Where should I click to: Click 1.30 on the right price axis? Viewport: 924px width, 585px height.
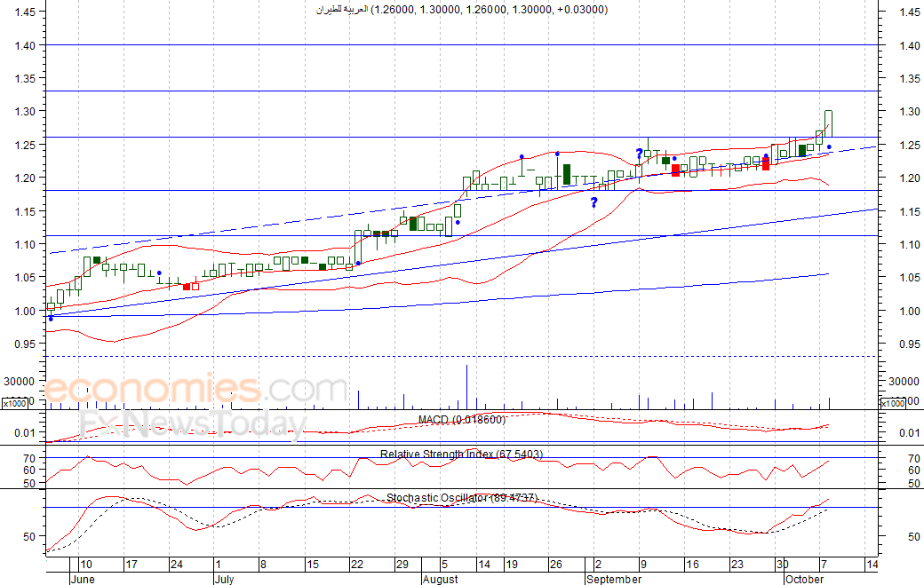(x=910, y=111)
